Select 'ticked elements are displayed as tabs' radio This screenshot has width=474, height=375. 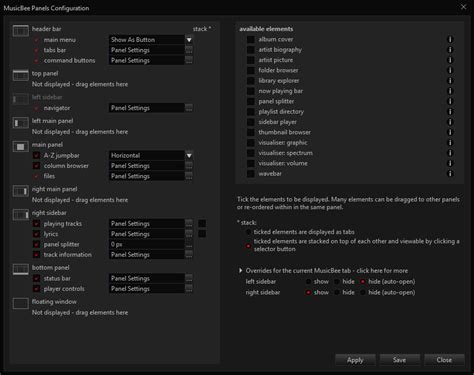(248, 232)
